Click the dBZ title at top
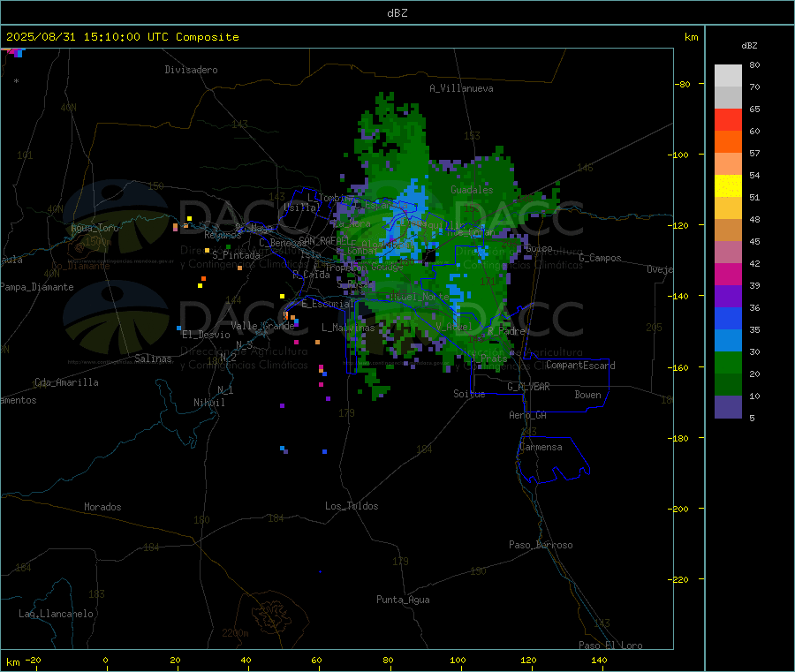This screenshot has width=795, height=672. click(x=397, y=13)
